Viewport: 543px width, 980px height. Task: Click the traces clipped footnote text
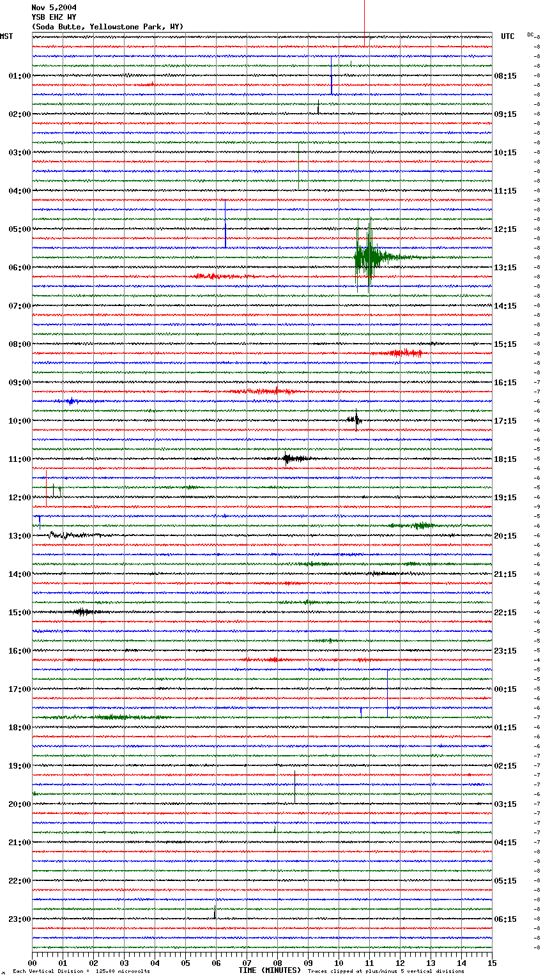386,972
